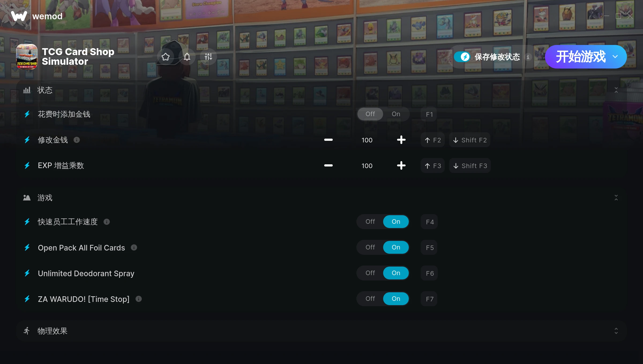
Task: Click the star/favorite icon for TCG Card Shop
Action: 166,56
